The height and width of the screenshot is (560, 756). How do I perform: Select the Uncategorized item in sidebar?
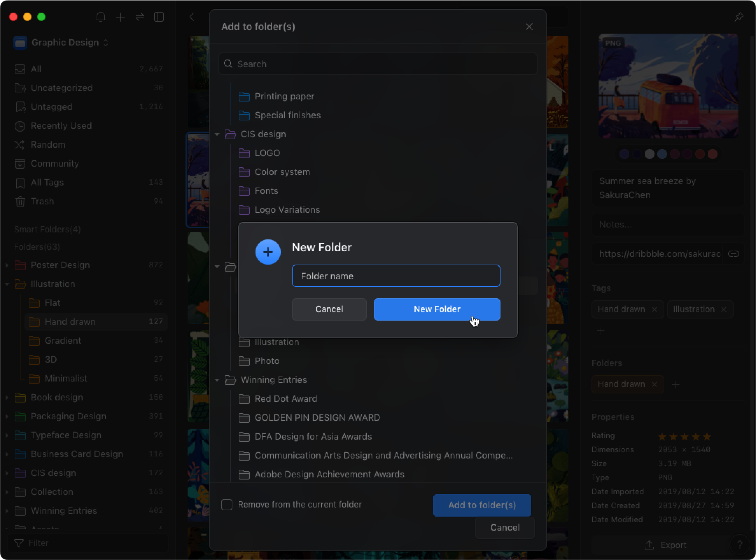tap(62, 87)
